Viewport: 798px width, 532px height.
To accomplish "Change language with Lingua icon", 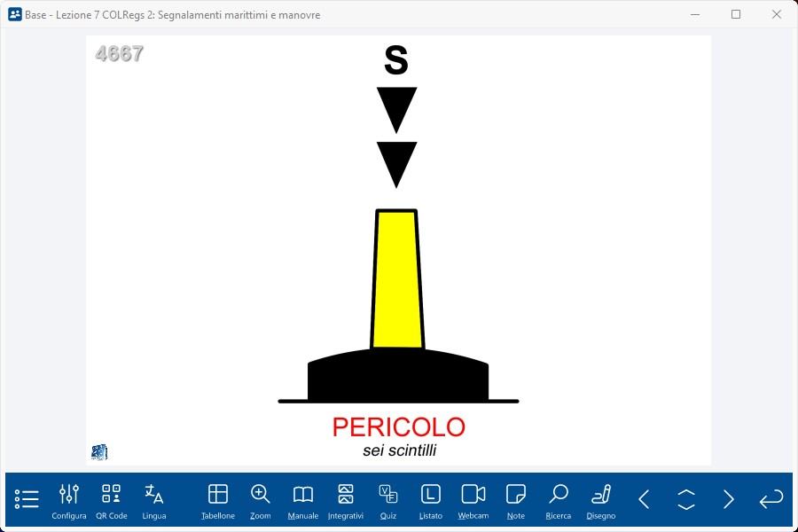I will [154, 500].
